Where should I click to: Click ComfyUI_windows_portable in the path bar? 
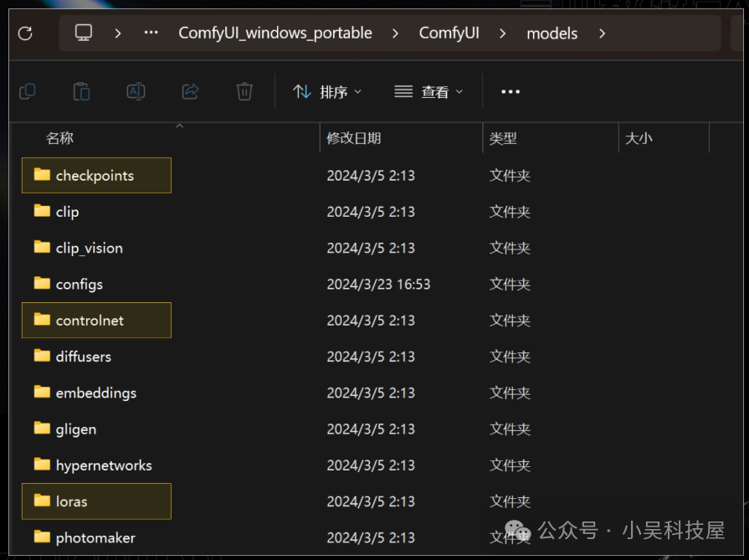[x=274, y=33]
